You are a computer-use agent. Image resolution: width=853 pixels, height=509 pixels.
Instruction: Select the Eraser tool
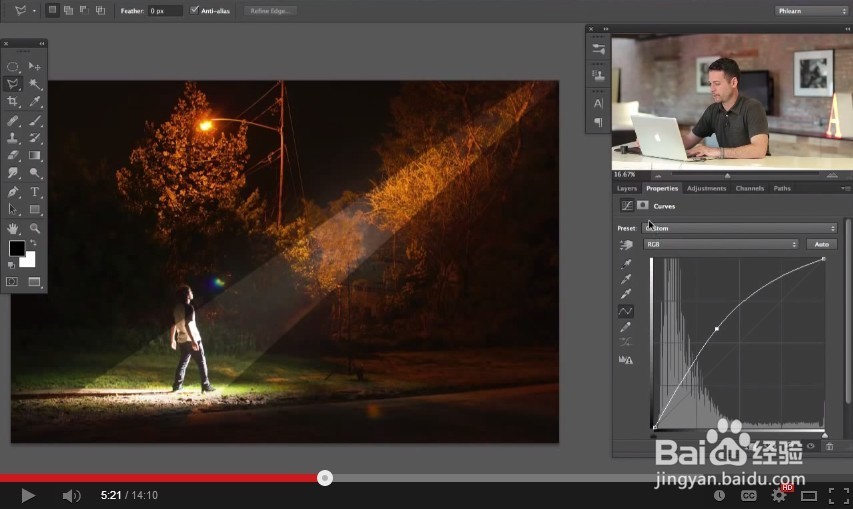tap(13, 155)
